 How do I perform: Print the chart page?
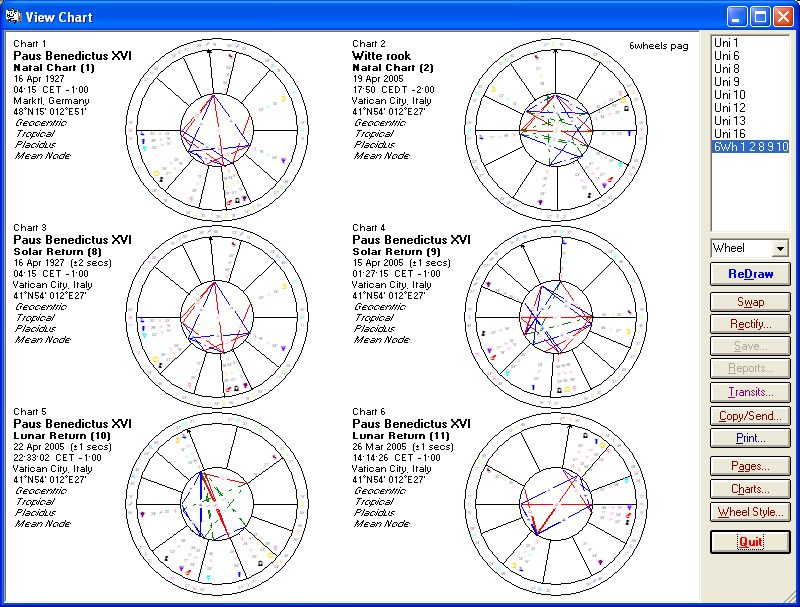coord(750,438)
